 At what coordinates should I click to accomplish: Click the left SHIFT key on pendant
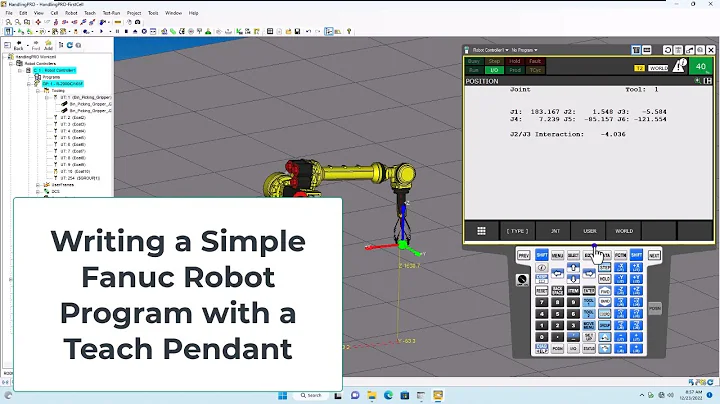point(542,255)
